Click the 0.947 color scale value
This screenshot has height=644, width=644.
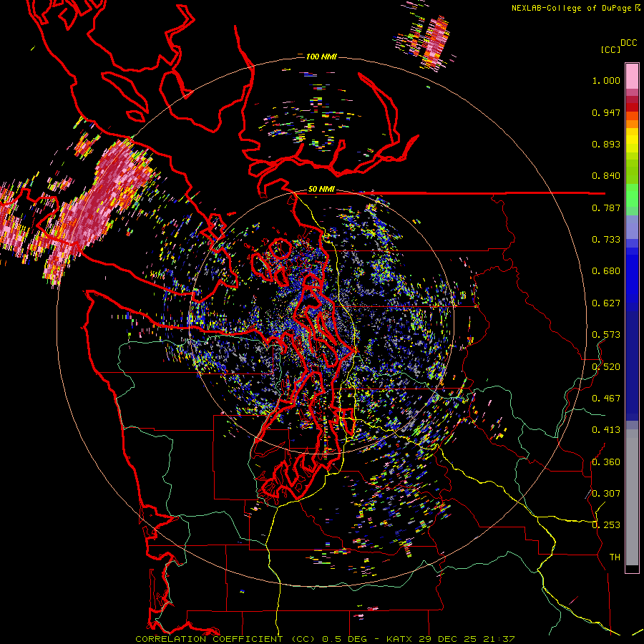tap(606, 112)
